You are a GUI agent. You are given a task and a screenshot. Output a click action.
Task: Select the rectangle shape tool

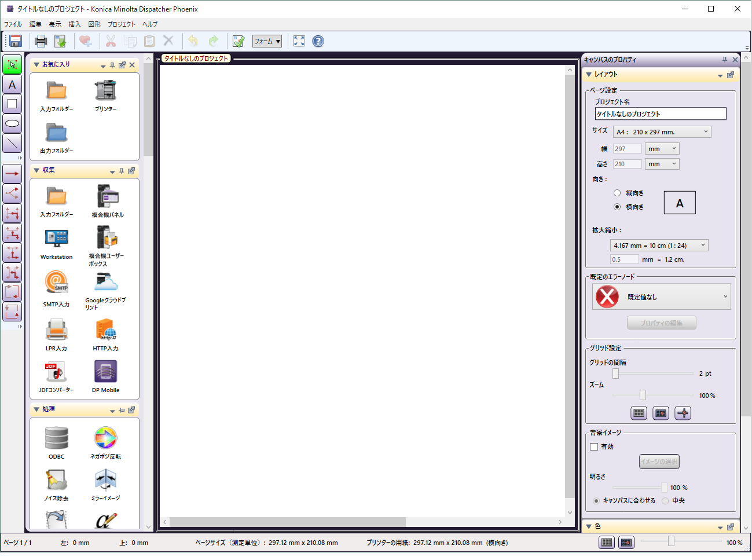(x=12, y=104)
